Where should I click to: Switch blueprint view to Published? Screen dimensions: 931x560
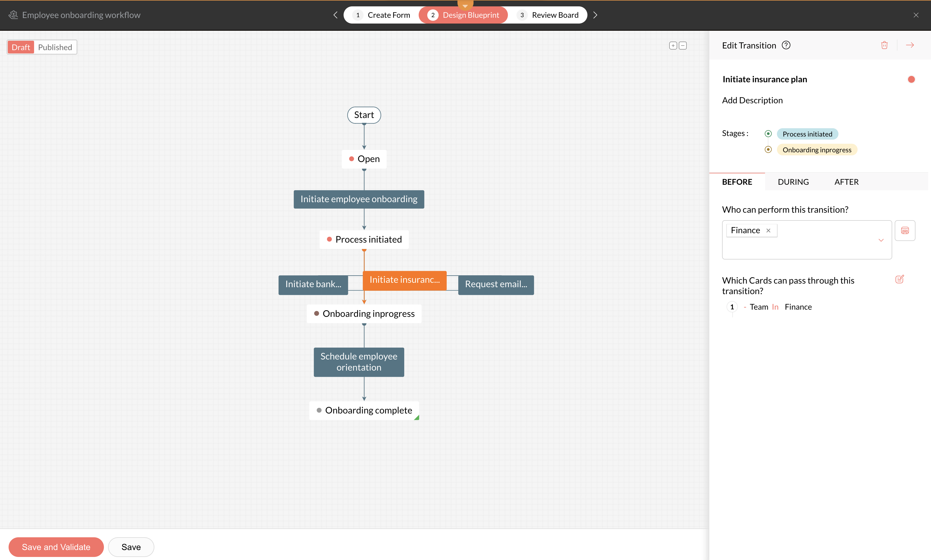click(x=55, y=47)
